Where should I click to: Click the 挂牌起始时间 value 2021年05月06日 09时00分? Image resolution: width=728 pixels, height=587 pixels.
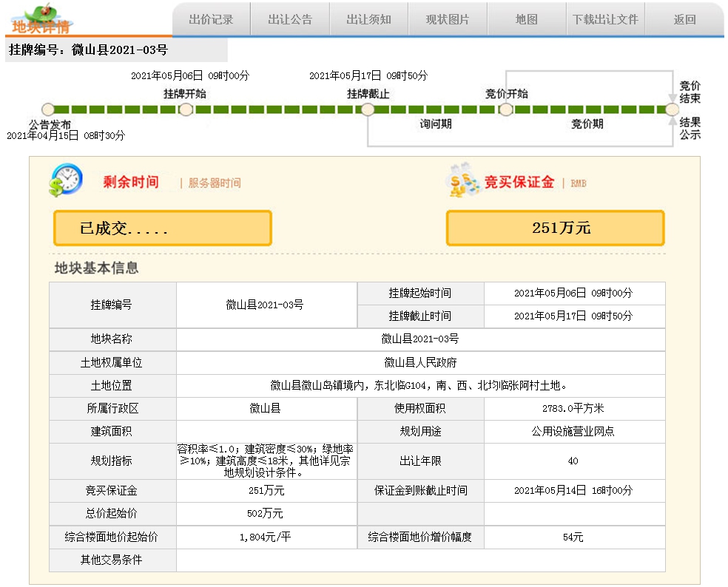(x=573, y=293)
